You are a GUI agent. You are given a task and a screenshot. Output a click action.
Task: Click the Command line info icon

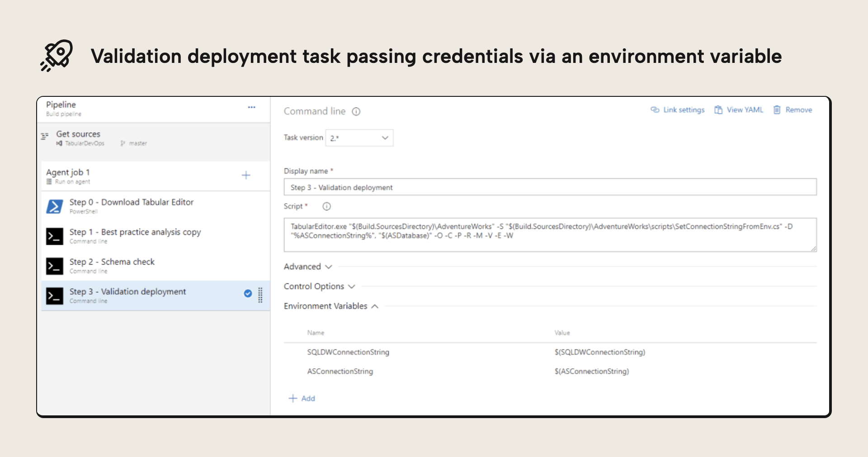[356, 111]
